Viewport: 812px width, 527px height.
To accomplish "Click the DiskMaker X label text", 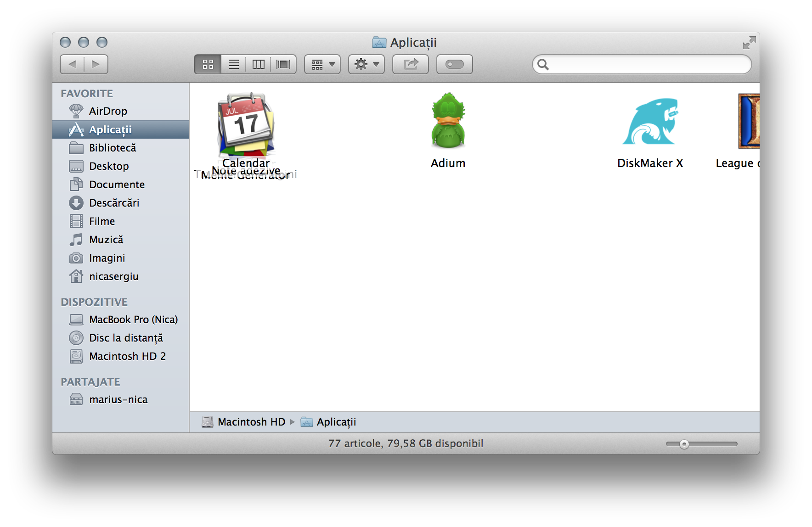I will click(650, 163).
